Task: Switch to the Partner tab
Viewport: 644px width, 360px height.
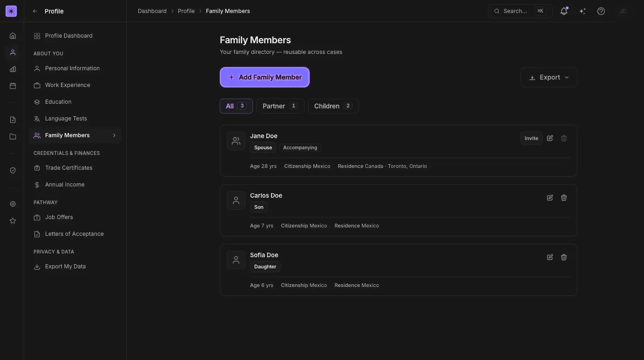Action: pos(280,106)
